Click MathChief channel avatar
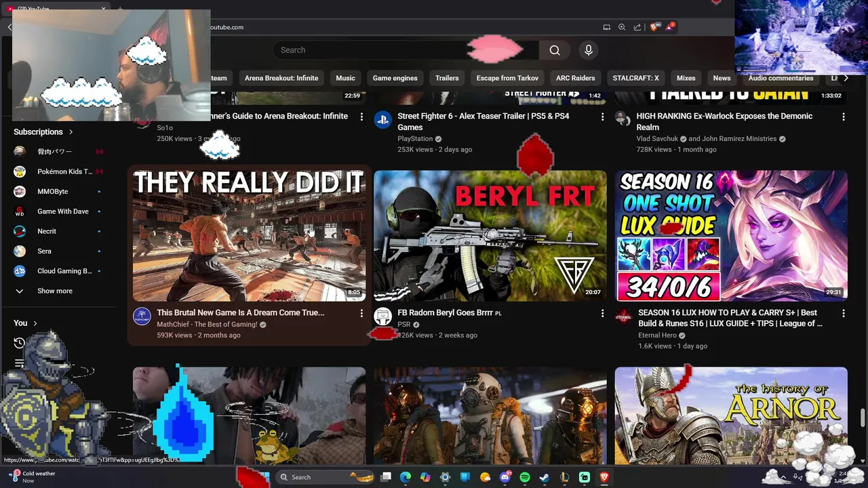The image size is (868, 488). click(142, 317)
